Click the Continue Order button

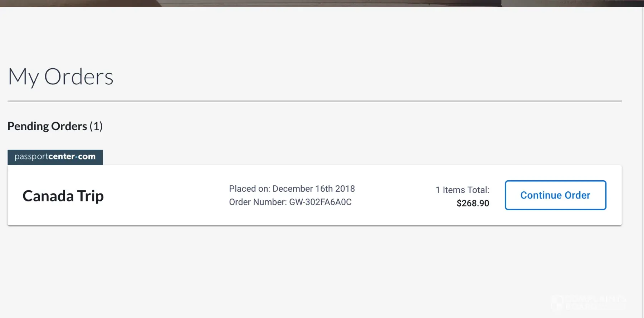(555, 195)
